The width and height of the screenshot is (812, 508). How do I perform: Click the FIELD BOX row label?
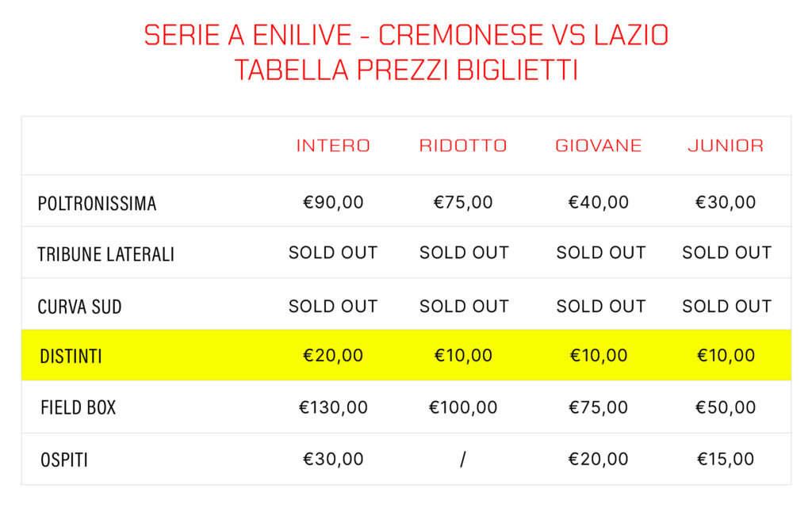point(78,408)
